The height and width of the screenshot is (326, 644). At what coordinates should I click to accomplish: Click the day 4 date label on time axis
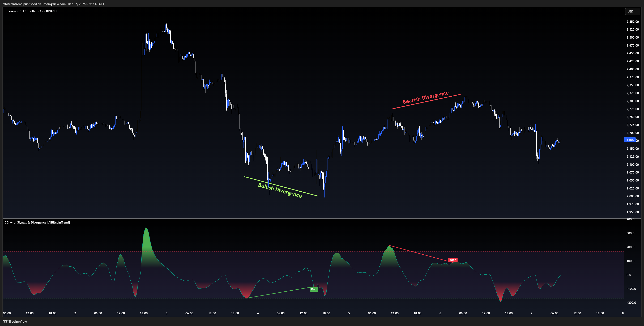258,313
